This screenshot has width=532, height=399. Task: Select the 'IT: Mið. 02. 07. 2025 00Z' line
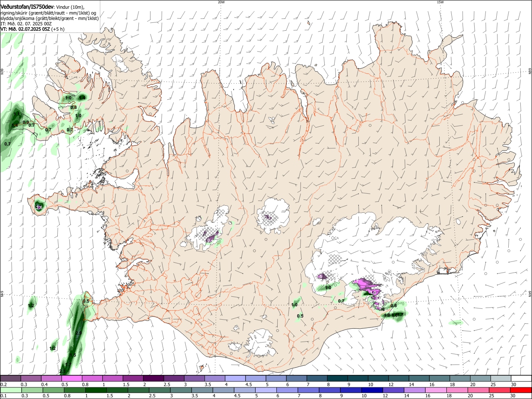(x=26, y=24)
